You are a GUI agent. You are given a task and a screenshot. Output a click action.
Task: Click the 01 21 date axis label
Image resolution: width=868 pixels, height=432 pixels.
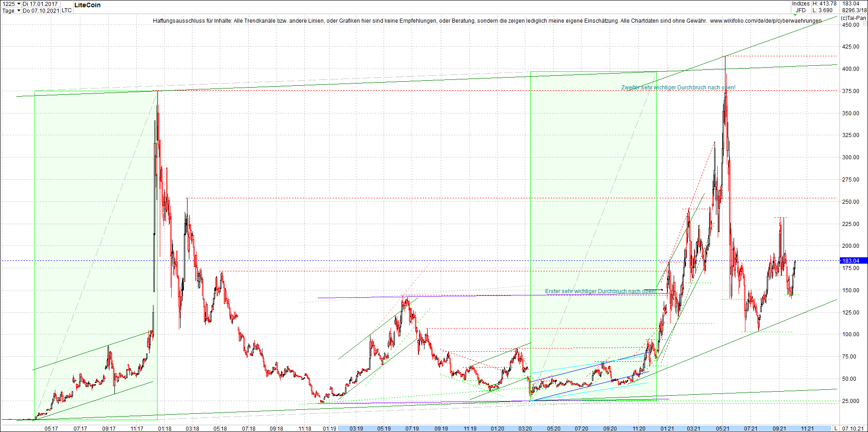[667, 428]
